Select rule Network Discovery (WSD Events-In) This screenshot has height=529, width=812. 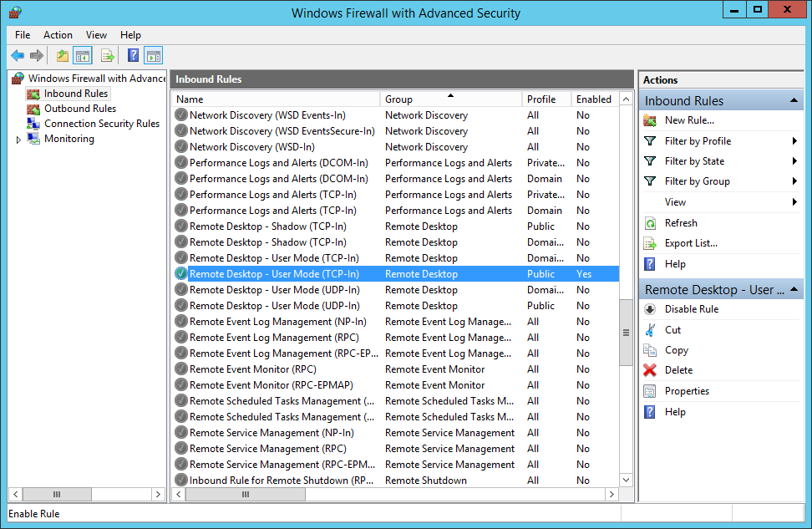point(396,115)
